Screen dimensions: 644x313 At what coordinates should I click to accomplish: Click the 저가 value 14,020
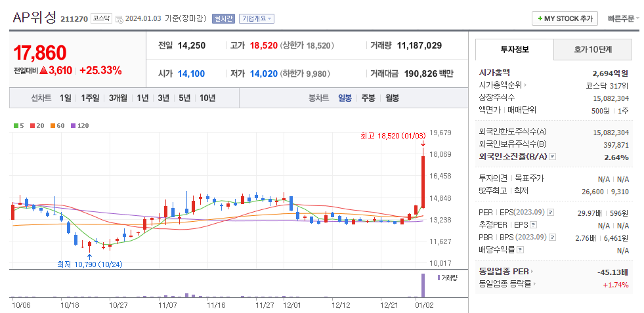[264, 74]
